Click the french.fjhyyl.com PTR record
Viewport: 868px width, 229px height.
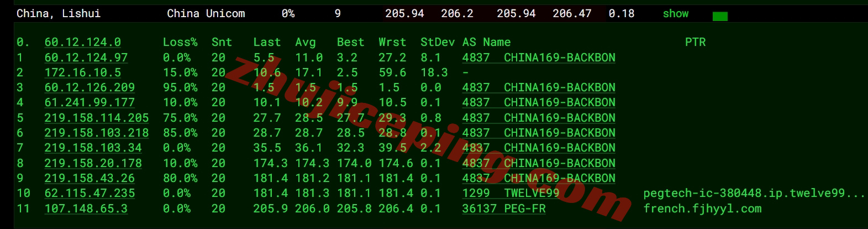(x=702, y=209)
